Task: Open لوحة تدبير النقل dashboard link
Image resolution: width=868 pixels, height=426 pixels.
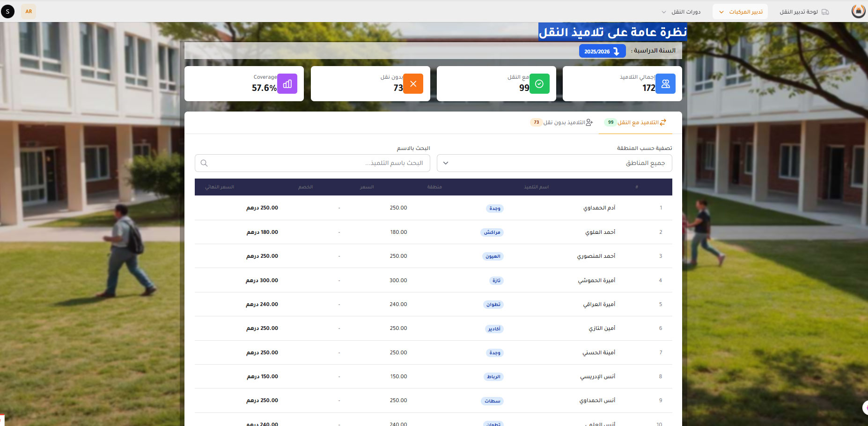Action: pyautogui.click(x=799, y=12)
